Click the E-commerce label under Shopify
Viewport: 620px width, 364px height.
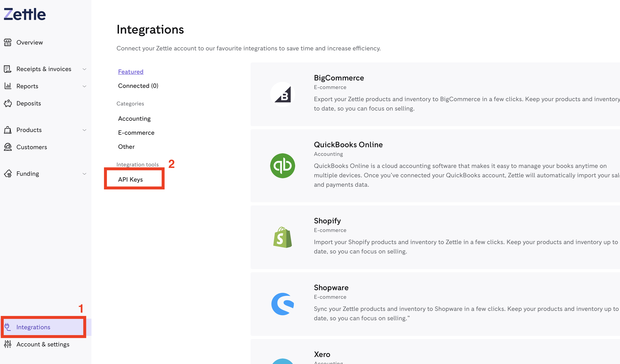[330, 230]
